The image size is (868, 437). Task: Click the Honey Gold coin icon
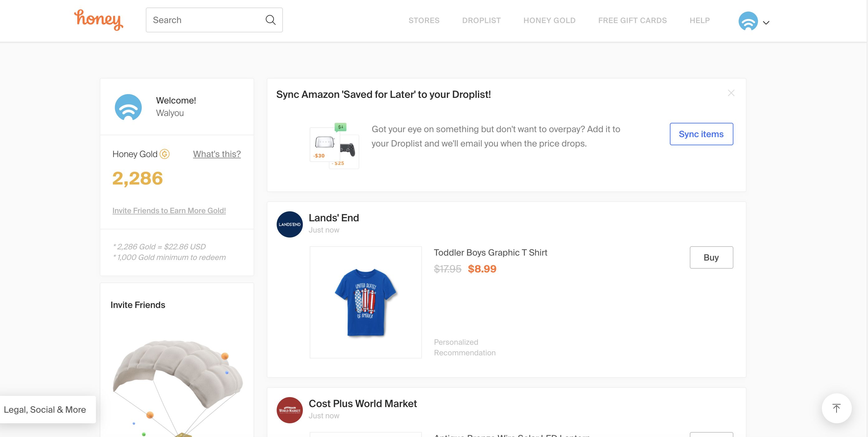tap(165, 154)
